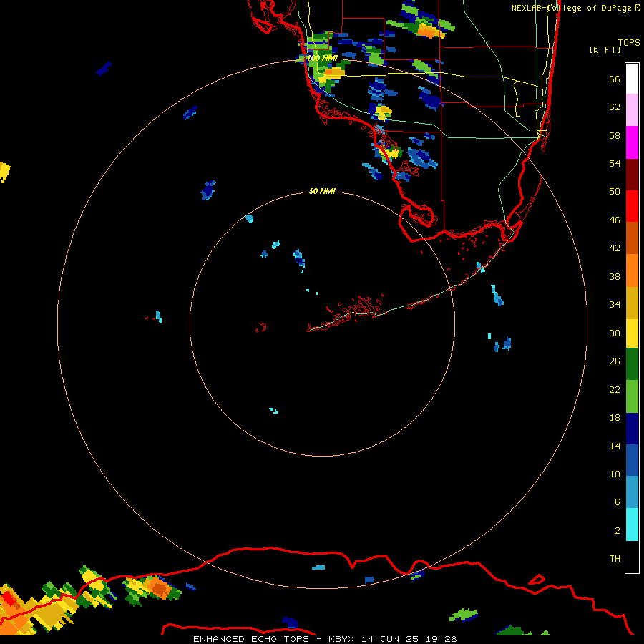Click the legend value 46
This screenshot has width=644, height=644.
[615, 220]
